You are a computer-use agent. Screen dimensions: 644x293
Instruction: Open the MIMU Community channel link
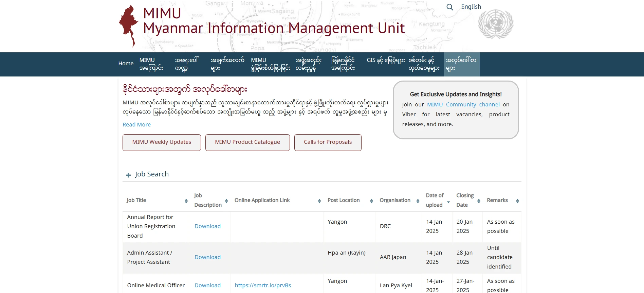tap(463, 105)
